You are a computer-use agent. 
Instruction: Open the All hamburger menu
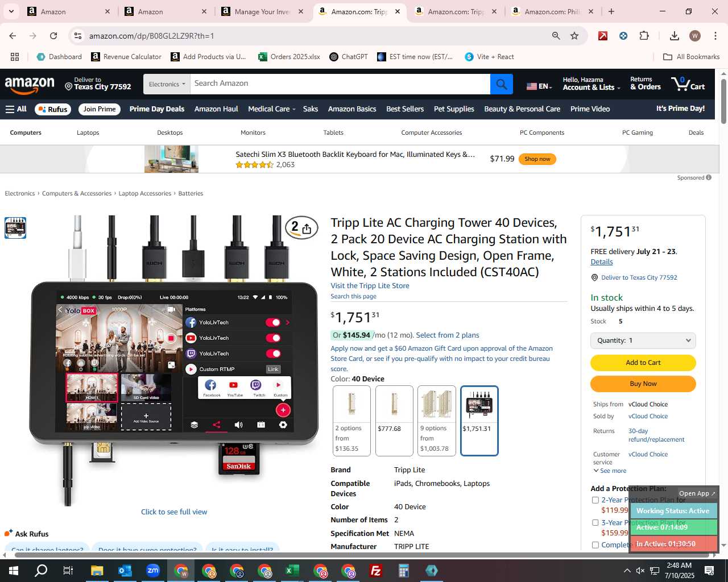pos(16,109)
